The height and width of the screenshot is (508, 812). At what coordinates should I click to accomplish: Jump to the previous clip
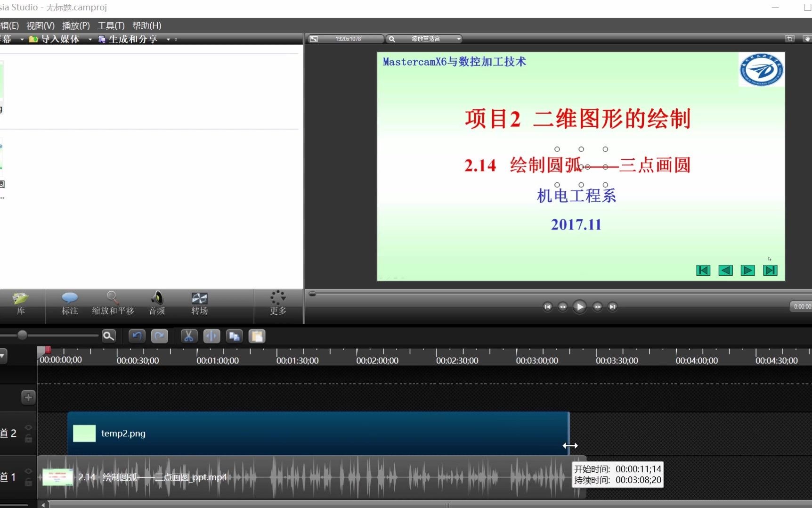click(547, 307)
